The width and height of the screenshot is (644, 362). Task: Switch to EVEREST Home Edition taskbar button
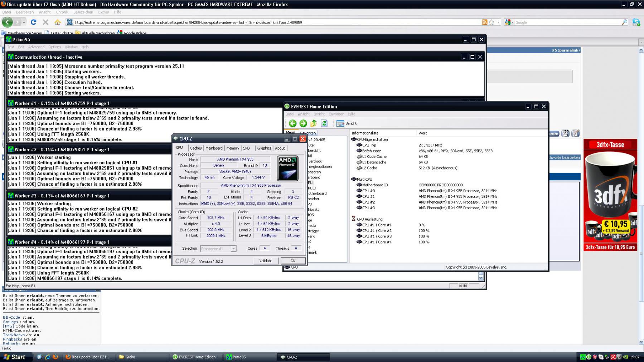[x=197, y=357]
